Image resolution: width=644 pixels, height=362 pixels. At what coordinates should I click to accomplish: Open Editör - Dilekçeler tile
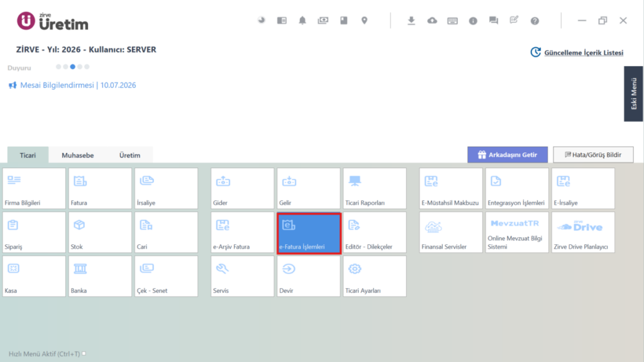click(x=375, y=232)
